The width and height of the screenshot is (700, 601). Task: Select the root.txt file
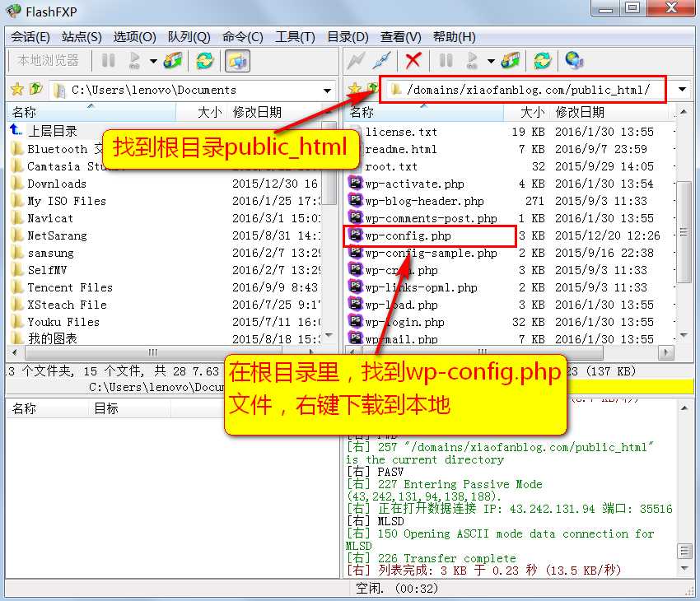pyautogui.click(x=391, y=166)
